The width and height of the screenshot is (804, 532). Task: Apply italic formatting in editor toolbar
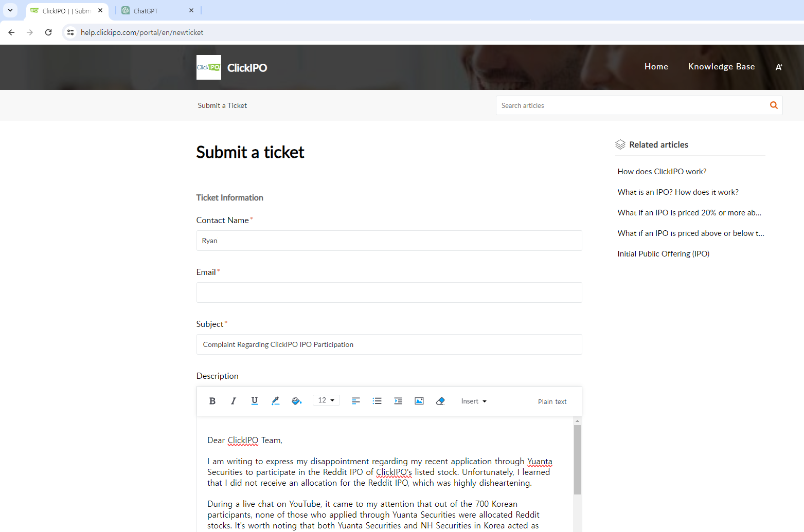click(x=234, y=401)
